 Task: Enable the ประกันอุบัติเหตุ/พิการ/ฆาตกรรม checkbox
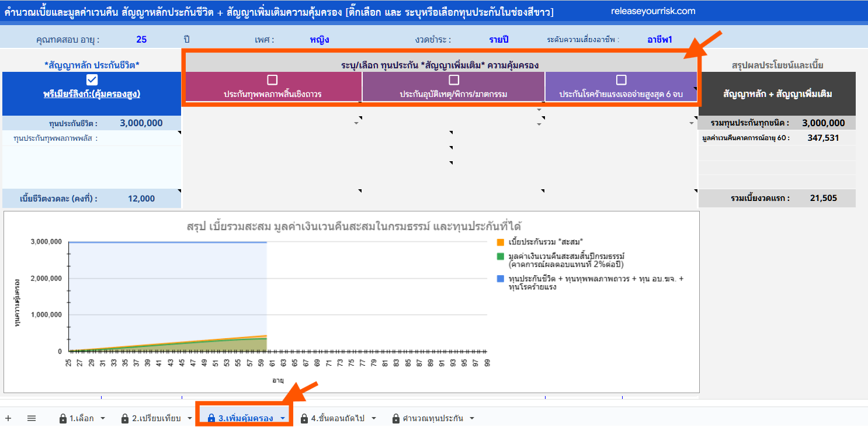coord(454,80)
